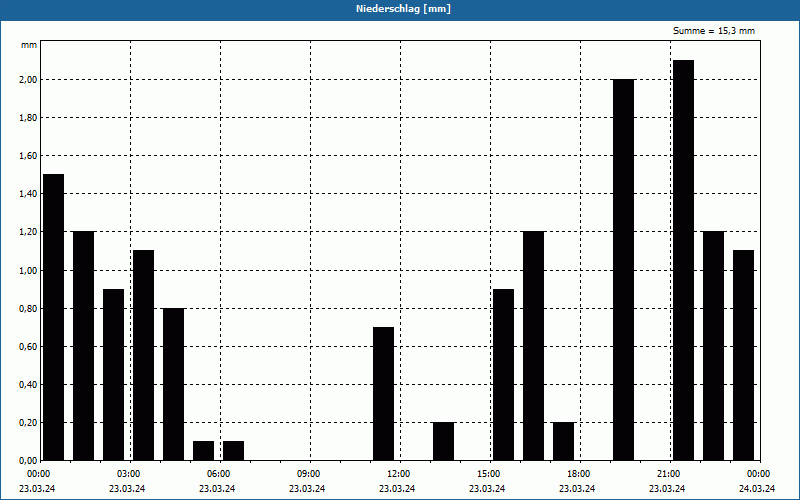Select the 1,20 mm bar after 16:00
This screenshot has height=500, width=800.
coord(533,346)
